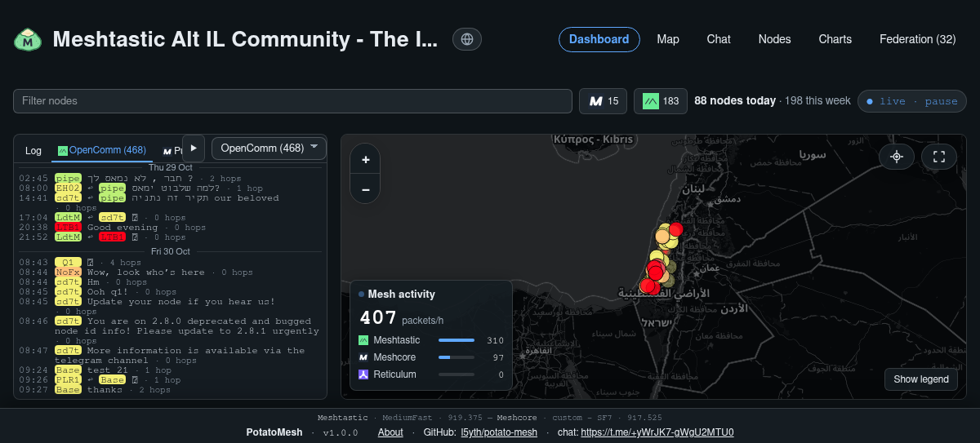Viewport: 980px width, 443px height.
Task: Navigate to the Nodes page
Action: coord(774,39)
